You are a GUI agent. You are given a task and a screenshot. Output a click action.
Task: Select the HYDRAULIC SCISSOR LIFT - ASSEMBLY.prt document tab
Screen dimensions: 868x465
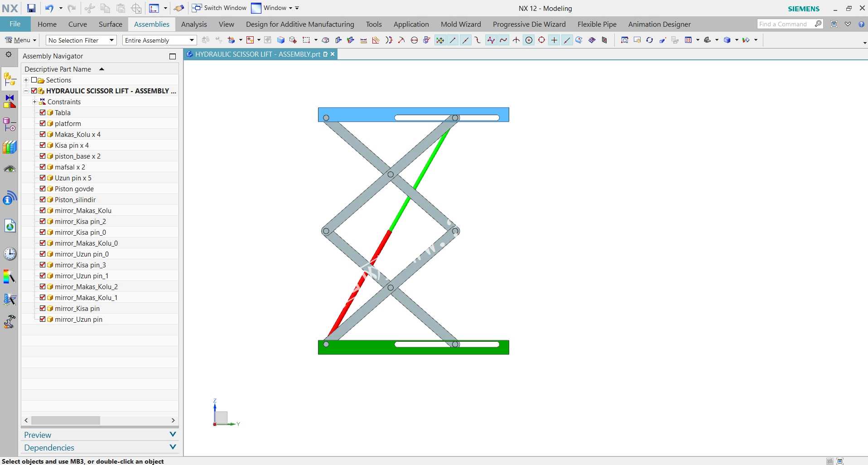pyautogui.click(x=260, y=54)
